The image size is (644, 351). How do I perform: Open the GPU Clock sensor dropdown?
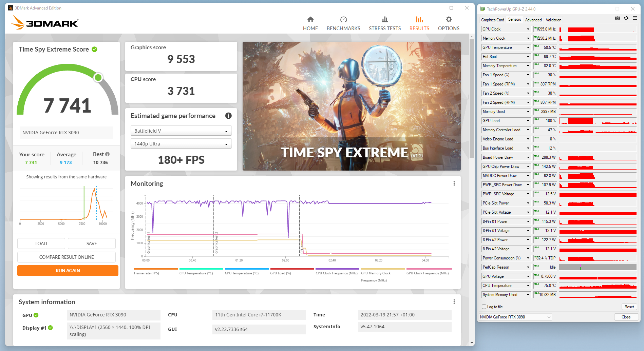click(528, 29)
